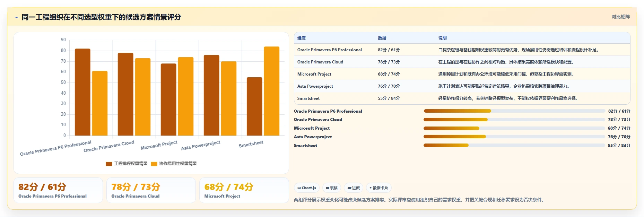Click Oracle Primavera P6 Professional progress bar

coord(514,111)
